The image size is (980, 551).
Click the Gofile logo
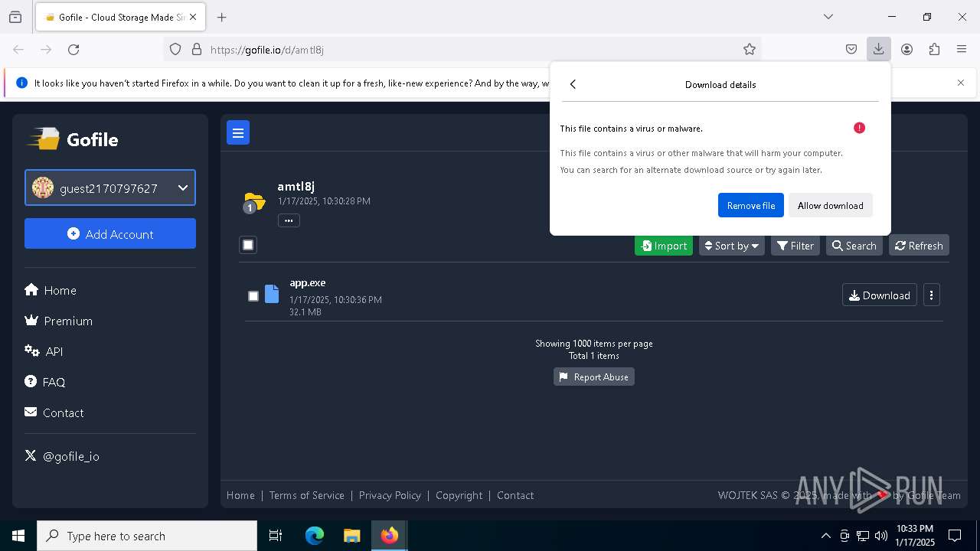pos(73,139)
